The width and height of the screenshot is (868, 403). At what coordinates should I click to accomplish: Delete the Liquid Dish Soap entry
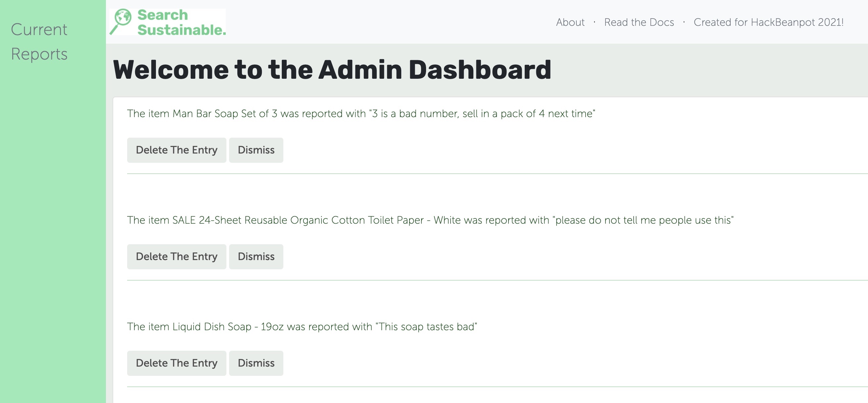pos(176,363)
